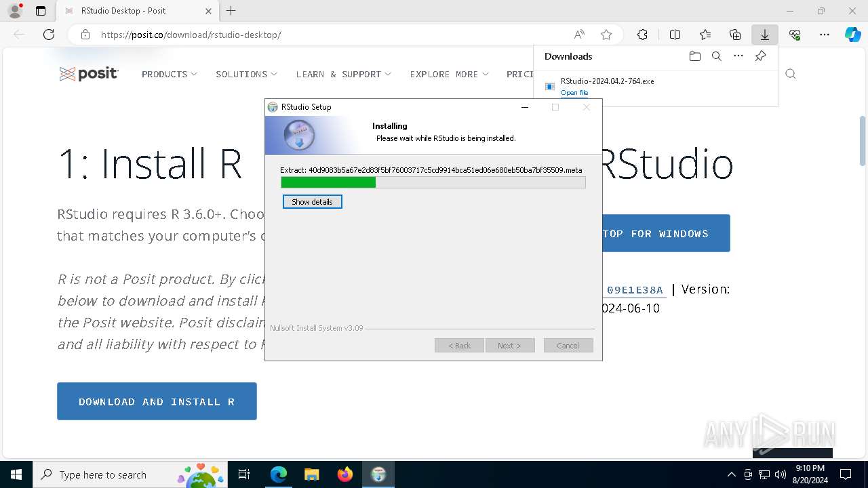
Task: Click the browser address bar URL
Action: (x=191, y=35)
